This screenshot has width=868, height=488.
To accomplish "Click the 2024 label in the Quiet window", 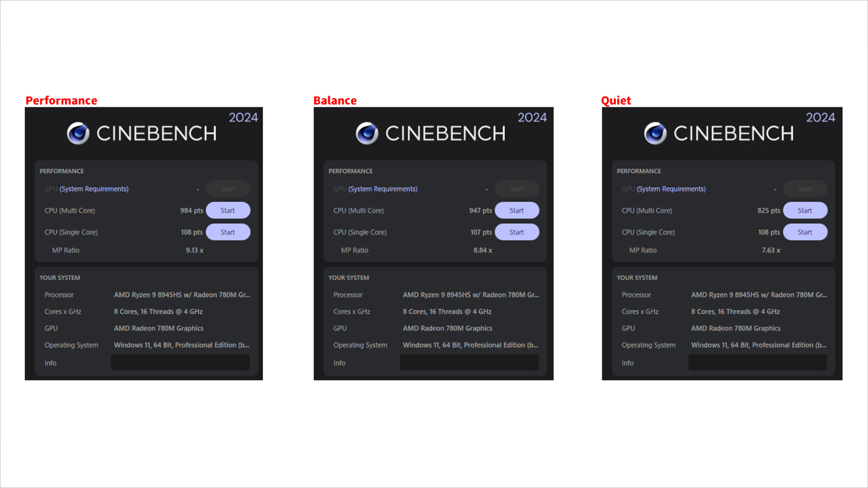I will [x=821, y=117].
